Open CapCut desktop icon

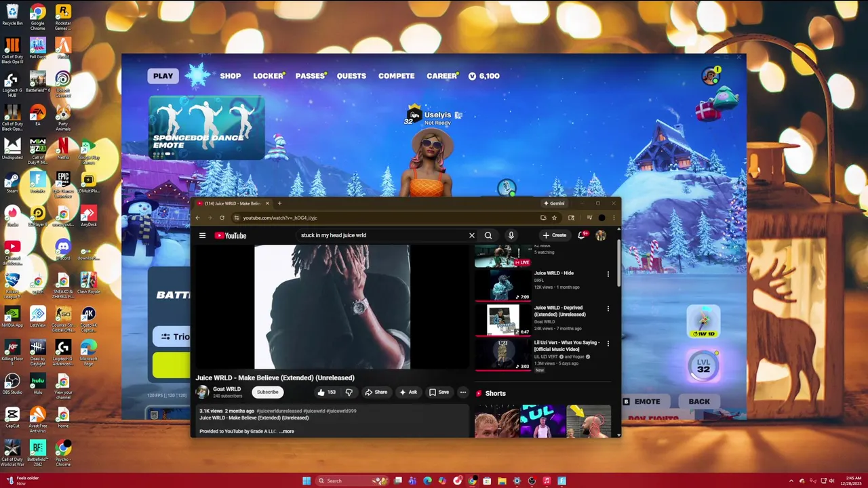point(12,417)
